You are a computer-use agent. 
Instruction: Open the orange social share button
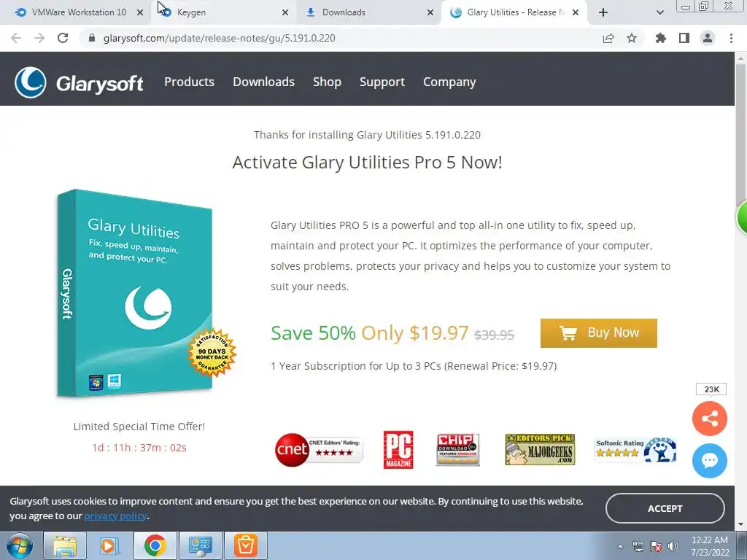[x=709, y=419]
